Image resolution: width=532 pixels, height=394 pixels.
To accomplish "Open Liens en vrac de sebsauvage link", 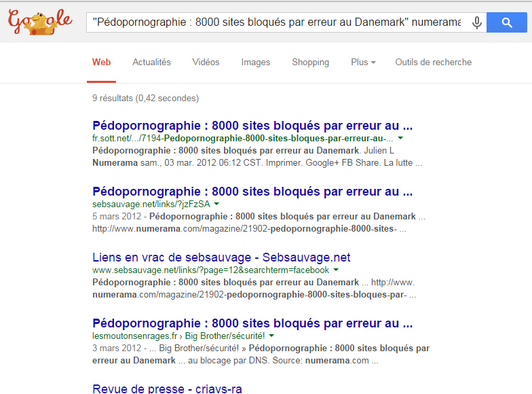I will click(x=221, y=257).
